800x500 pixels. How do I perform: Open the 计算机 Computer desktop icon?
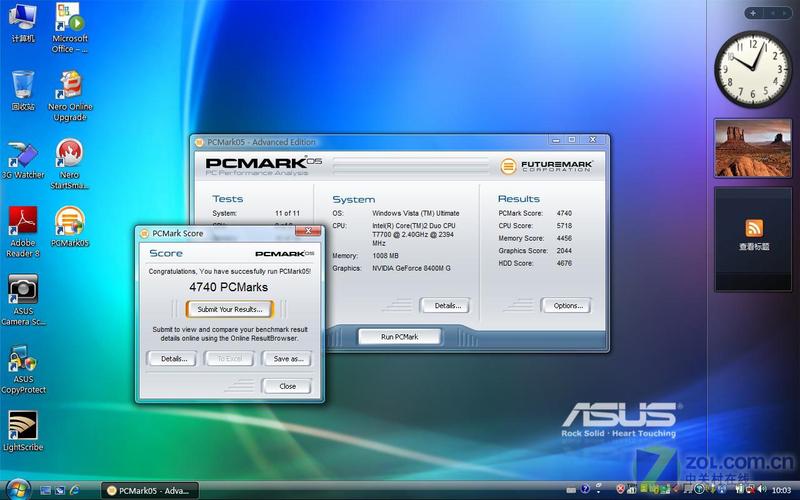coord(22,22)
